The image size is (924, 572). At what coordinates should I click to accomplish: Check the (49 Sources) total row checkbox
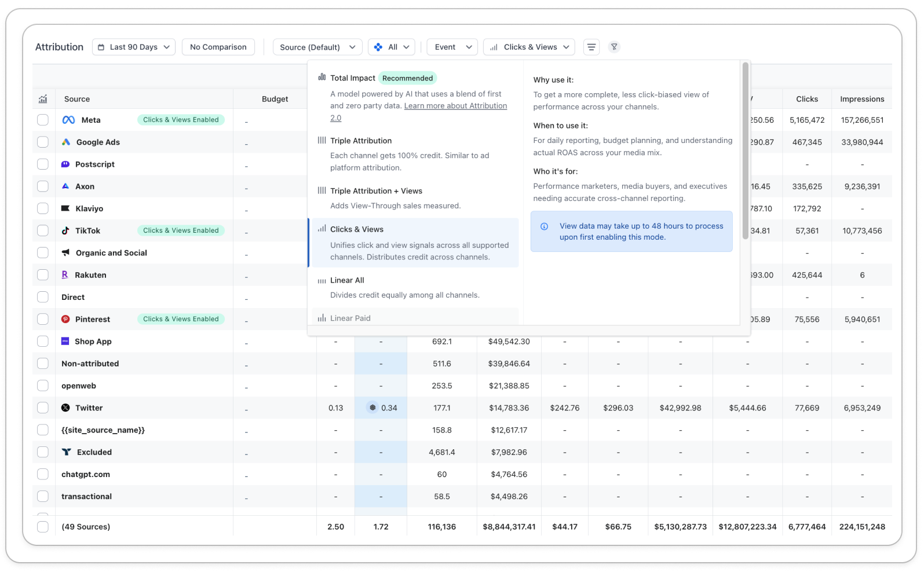point(43,527)
